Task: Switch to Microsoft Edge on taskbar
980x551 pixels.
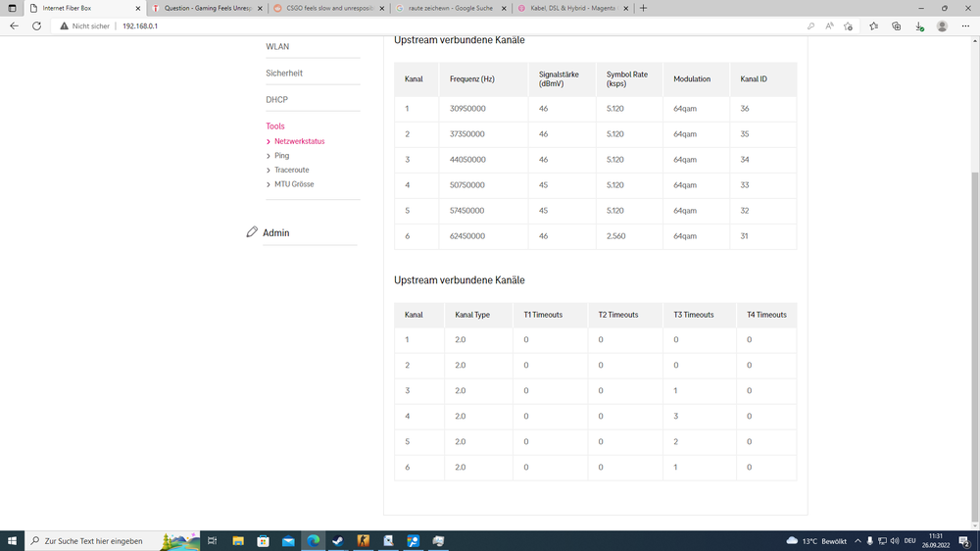Action: (314, 541)
